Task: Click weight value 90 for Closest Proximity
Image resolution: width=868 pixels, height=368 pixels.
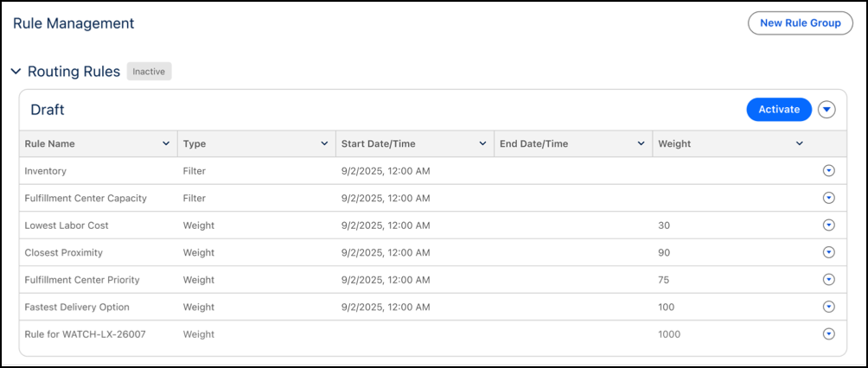Action: [x=664, y=252]
